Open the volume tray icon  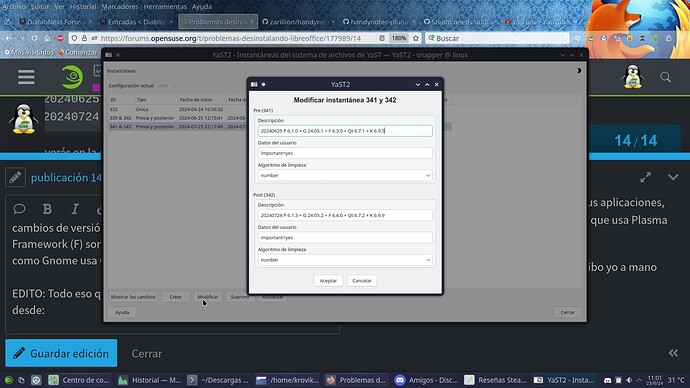pyautogui.click(x=629, y=380)
